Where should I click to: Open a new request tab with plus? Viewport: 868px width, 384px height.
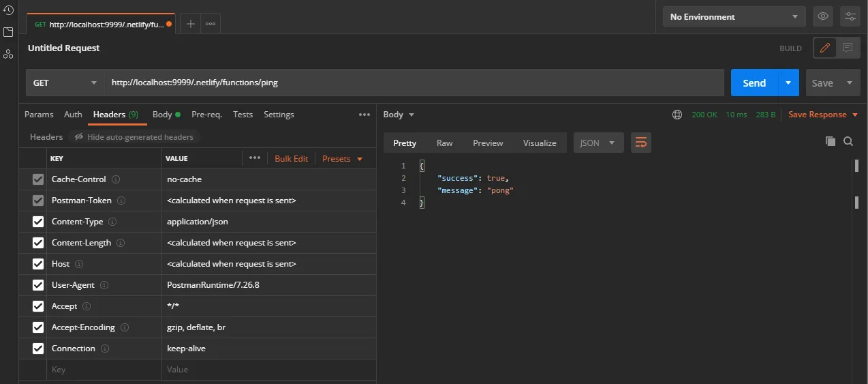tap(191, 24)
